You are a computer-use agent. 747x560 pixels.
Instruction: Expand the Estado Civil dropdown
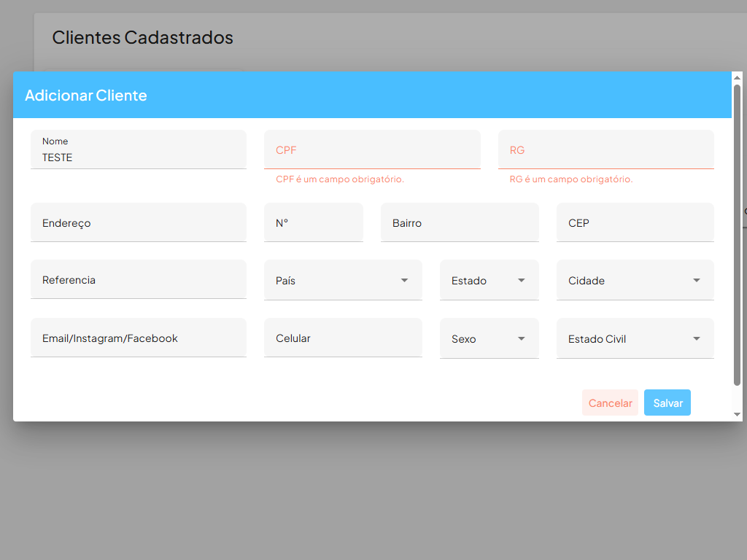tap(635, 339)
